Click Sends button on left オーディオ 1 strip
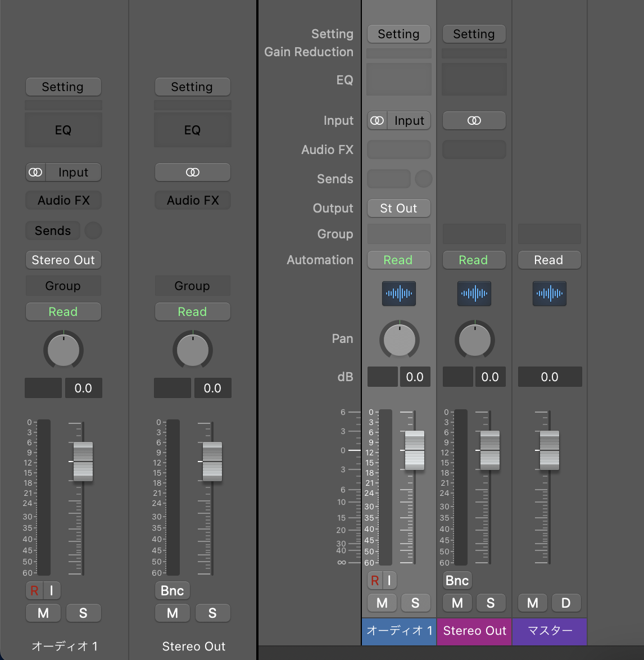The height and width of the screenshot is (660, 644). (x=53, y=231)
